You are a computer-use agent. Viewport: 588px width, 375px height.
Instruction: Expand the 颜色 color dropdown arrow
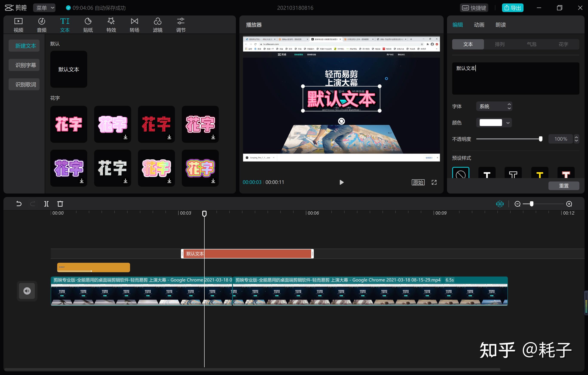pyautogui.click(x=508, y=123)
